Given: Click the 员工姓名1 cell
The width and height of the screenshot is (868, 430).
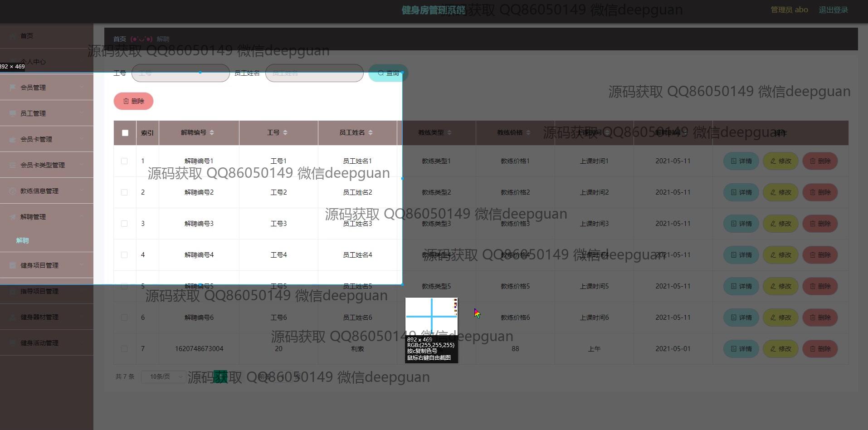Looking at the screenshot, I should (357, 161).
